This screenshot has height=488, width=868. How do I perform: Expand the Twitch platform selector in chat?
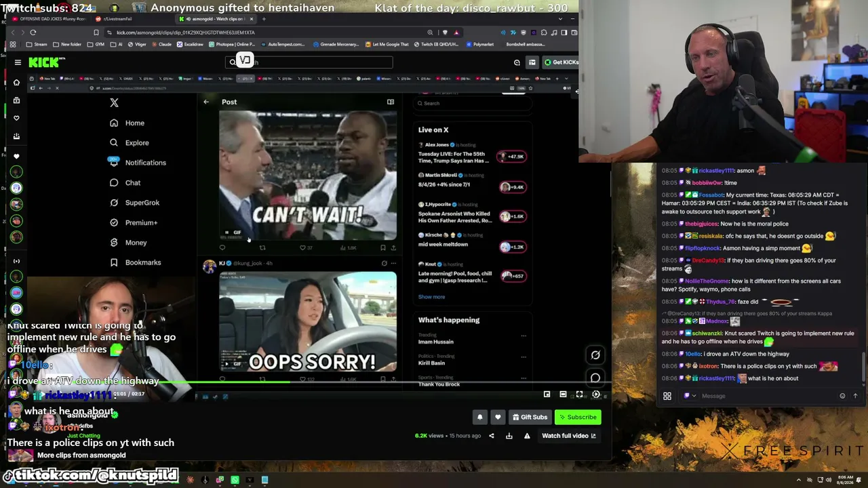click(690, 396)
